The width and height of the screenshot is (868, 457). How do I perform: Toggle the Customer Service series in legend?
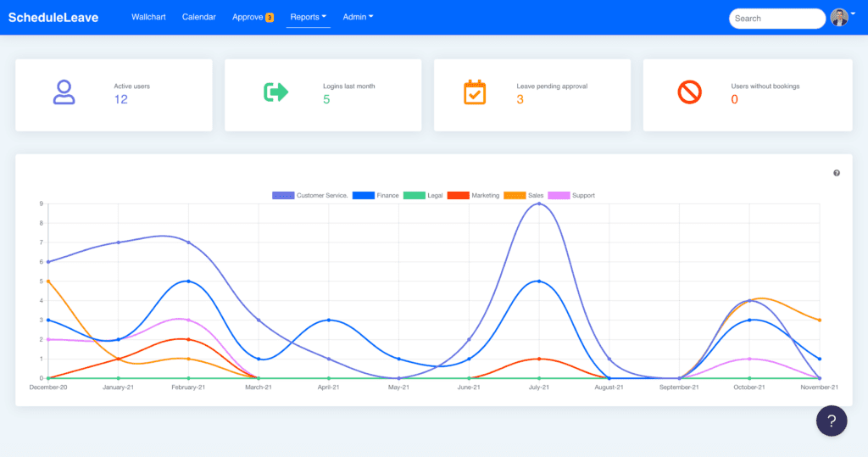[x=309, y=196]
